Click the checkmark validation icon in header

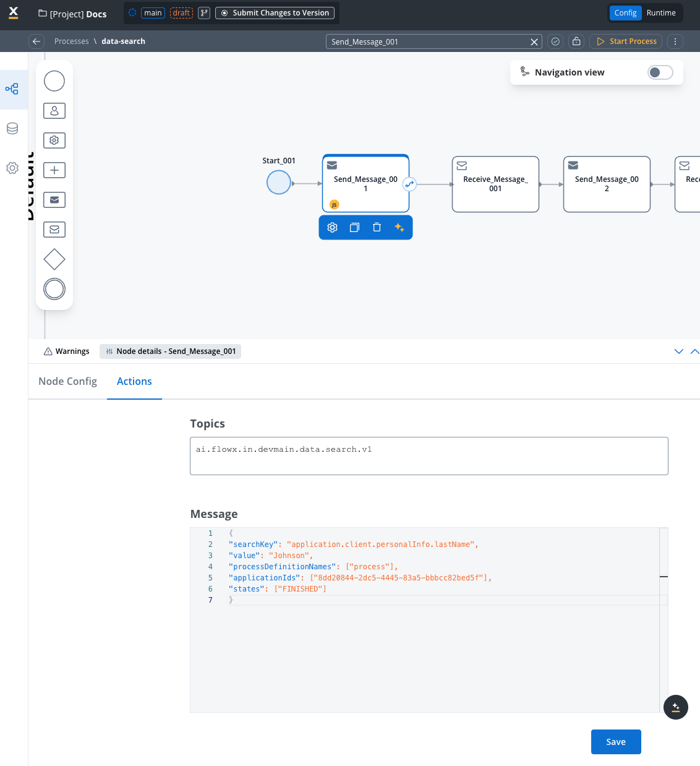click(x=555, y=41)
